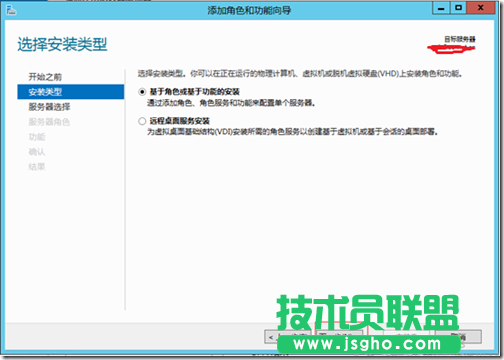The width and height of the screenshot is (504, 360).
Task: Maximize the wizard window
Action: click(458, 8)
